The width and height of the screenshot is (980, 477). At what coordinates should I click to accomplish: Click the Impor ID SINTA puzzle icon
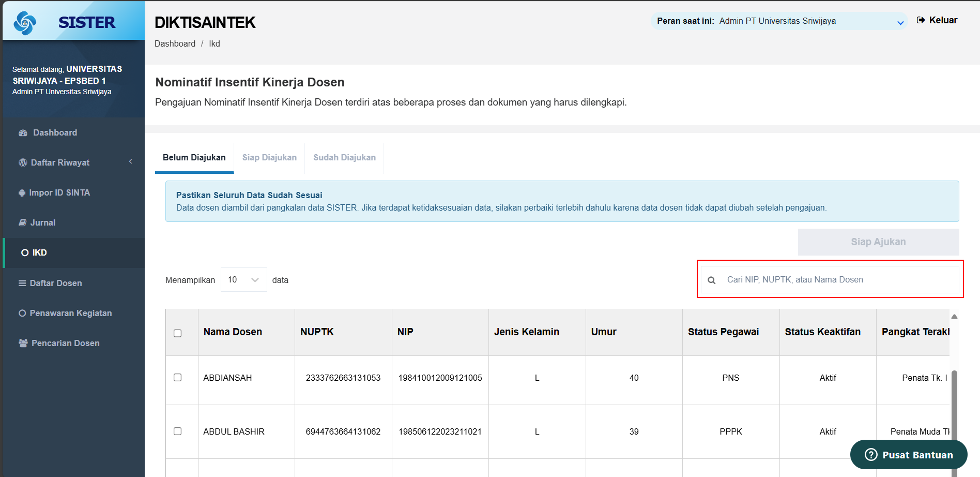point(22,193)
